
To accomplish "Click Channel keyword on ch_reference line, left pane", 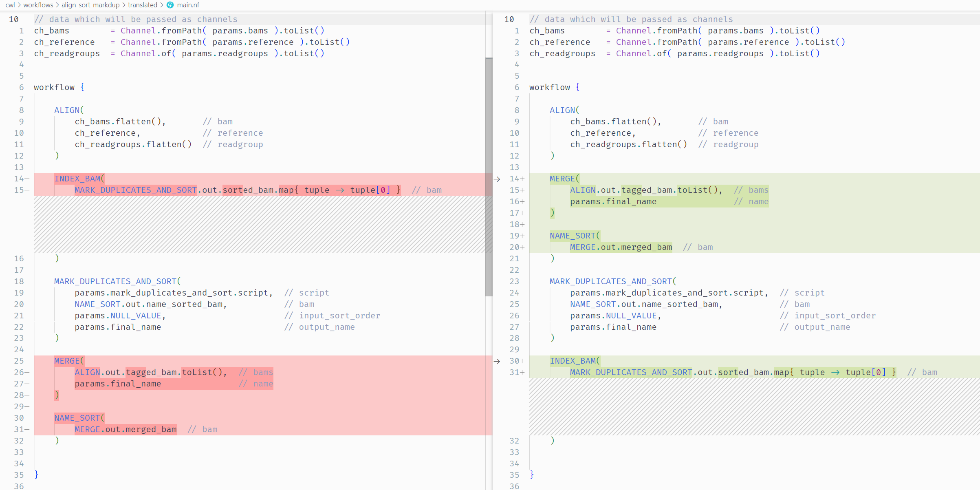I will pos(138,42).
